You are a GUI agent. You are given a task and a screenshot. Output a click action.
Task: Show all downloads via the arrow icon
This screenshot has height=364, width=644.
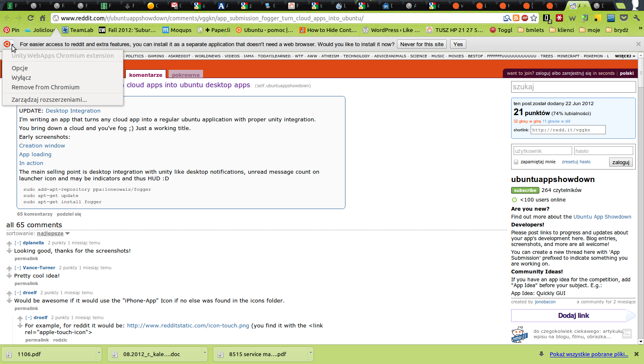[x=541, y=354]
